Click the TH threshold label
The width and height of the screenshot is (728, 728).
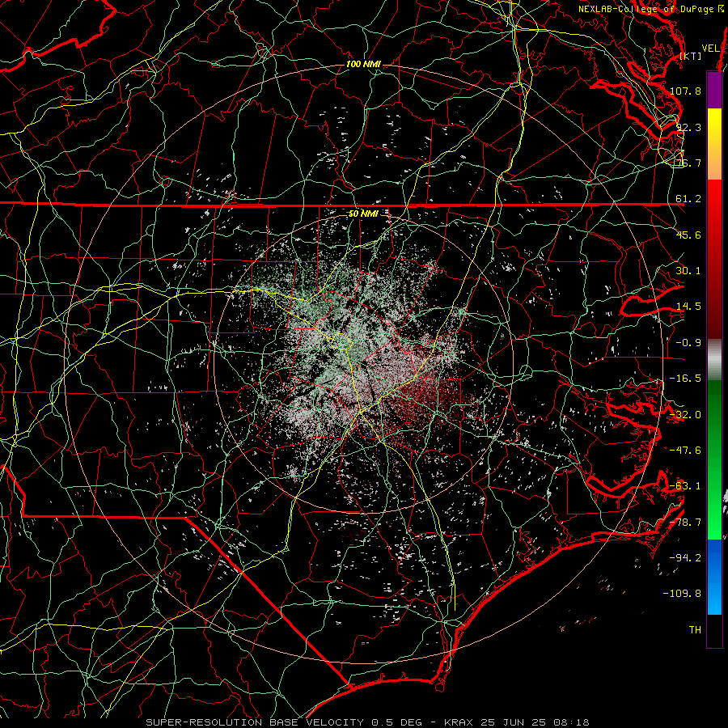click(x=695, y=630)
